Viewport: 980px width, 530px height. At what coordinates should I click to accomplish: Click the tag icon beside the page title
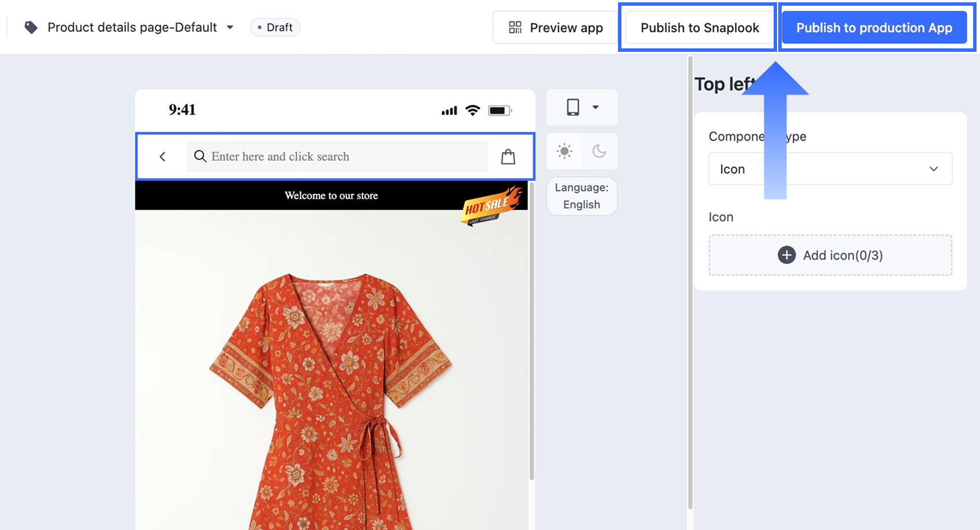(31, 28)
